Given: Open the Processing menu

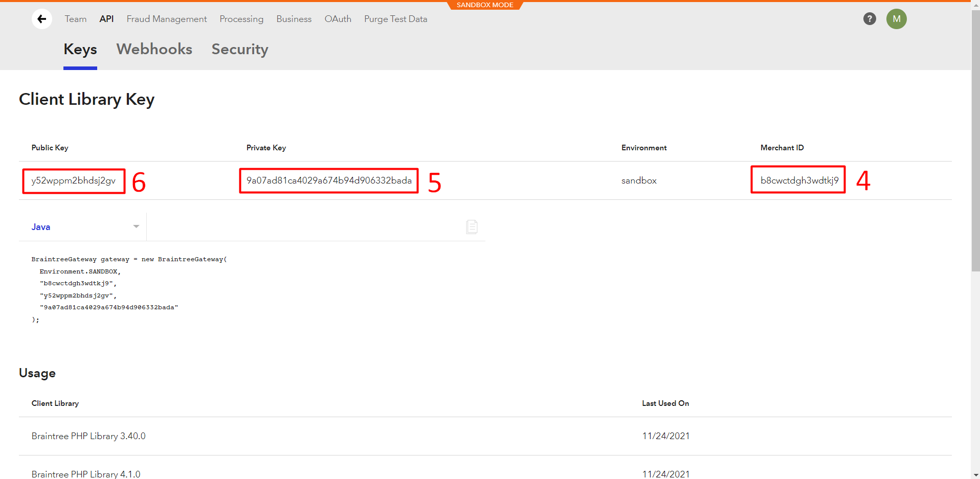Looking at the screenshot, I should point(241,19).
